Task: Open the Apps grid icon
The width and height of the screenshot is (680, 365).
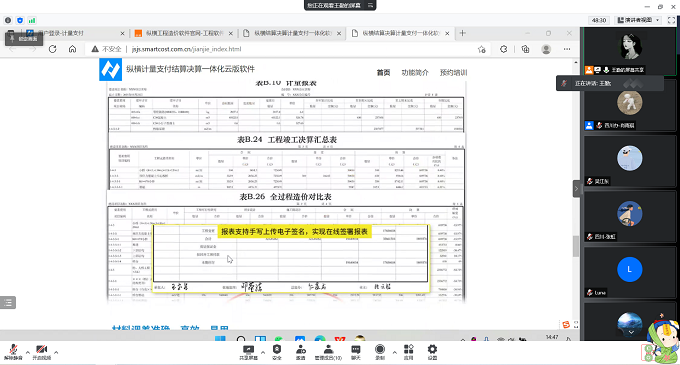Action: 409,352
